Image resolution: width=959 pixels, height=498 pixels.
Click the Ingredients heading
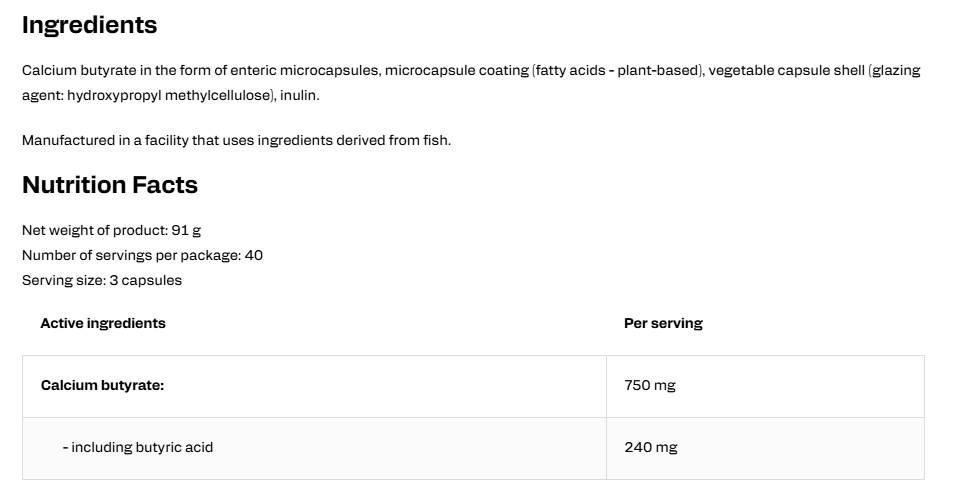pyautogui.click(x=89, y=25)
